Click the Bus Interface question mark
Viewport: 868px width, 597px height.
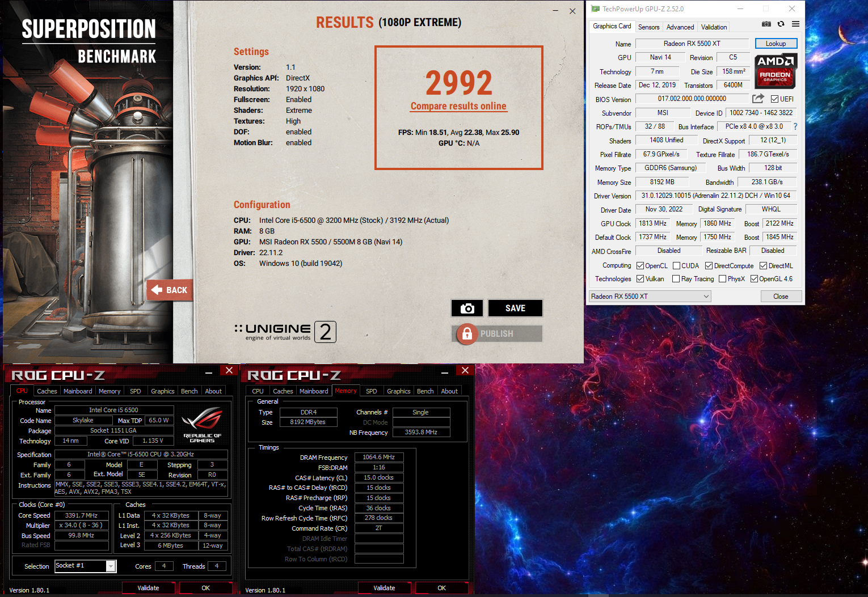coord(795,126)
